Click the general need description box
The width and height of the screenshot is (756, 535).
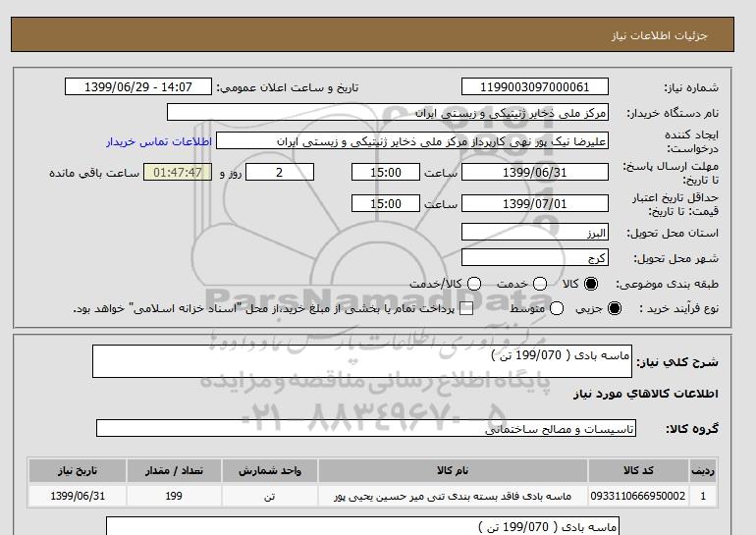[x=362, y=361]
